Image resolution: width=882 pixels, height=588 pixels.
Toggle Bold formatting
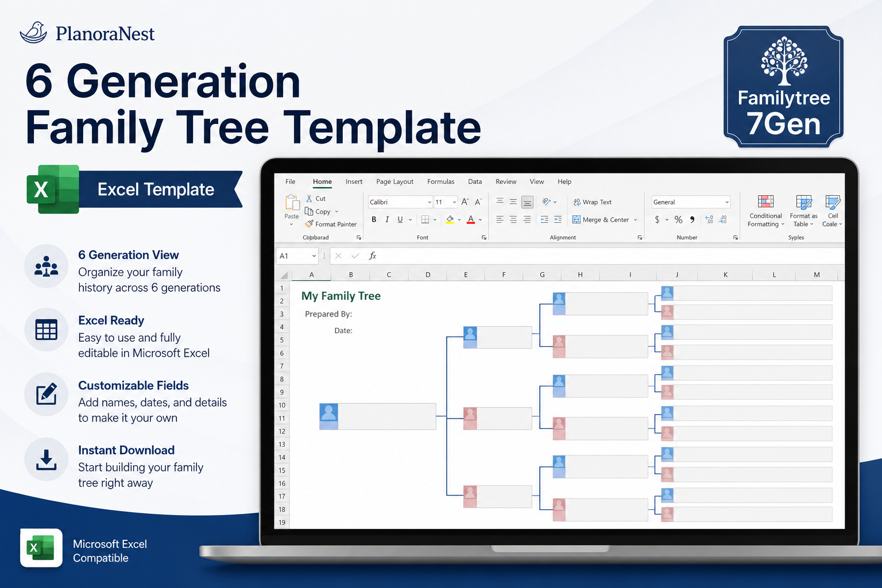coord(374,219)
